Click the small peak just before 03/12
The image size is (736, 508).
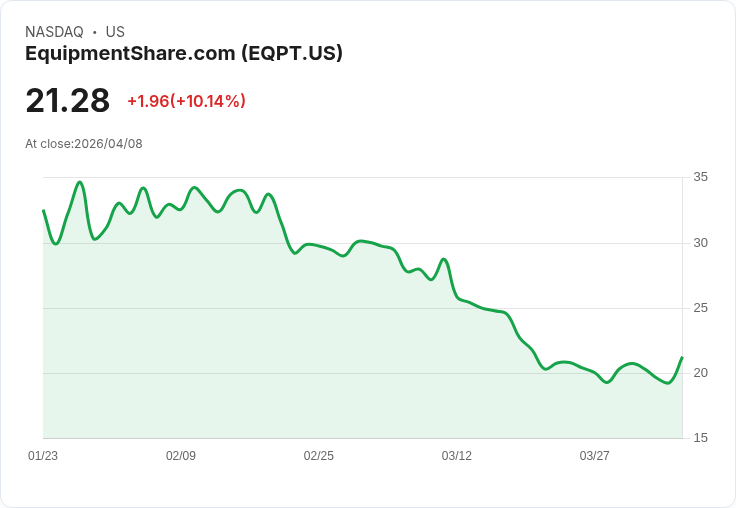coord(444,259)
